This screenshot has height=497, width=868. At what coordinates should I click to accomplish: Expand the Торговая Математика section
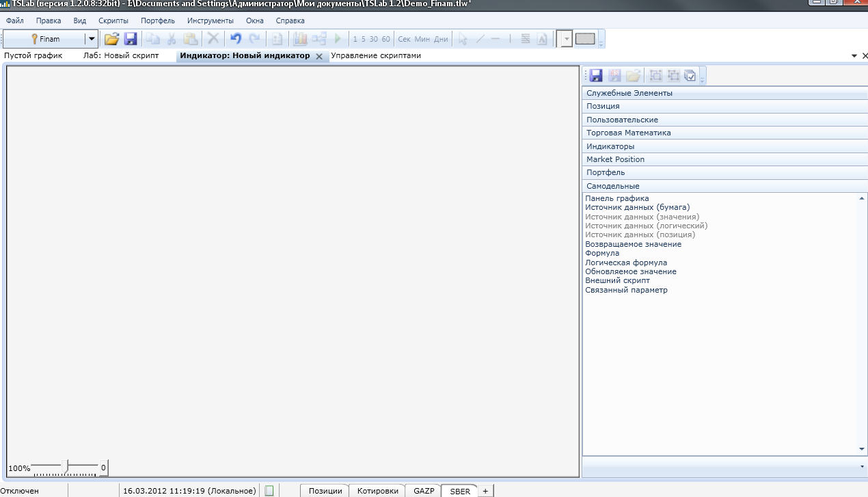pos(628,133)
